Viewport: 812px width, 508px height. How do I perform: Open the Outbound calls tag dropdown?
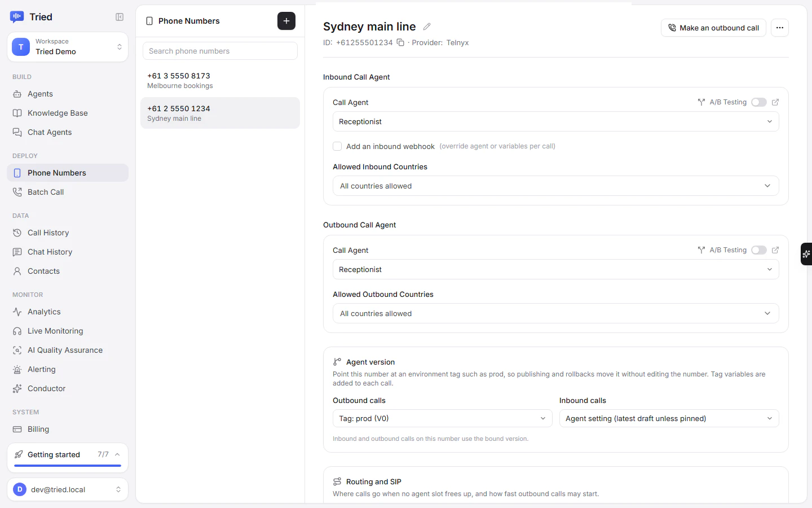point(443,418)
